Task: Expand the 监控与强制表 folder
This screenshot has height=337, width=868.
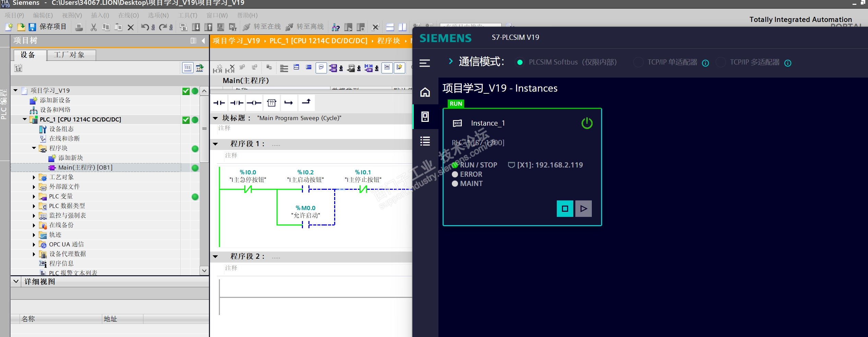Action: tap(34, 216)
